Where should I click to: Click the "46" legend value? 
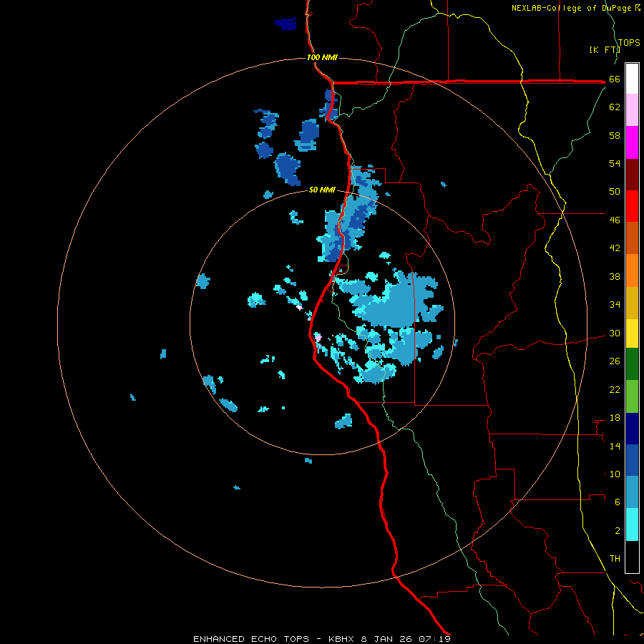615,220
